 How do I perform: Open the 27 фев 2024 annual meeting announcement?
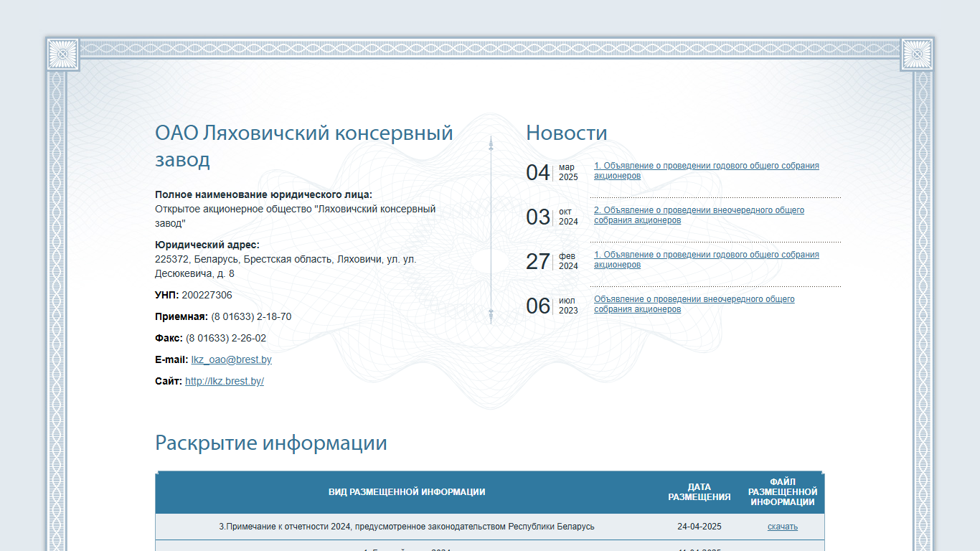[x=706, y=260]
